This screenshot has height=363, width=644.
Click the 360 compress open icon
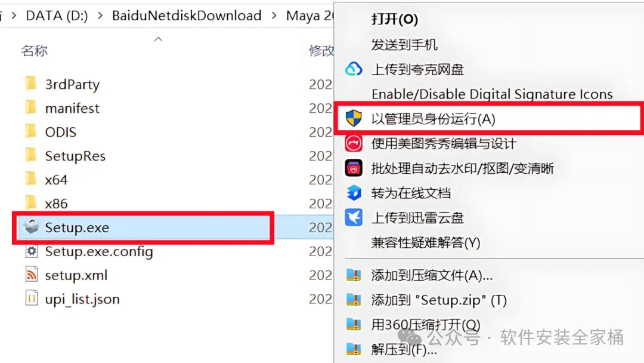[353, 324]
